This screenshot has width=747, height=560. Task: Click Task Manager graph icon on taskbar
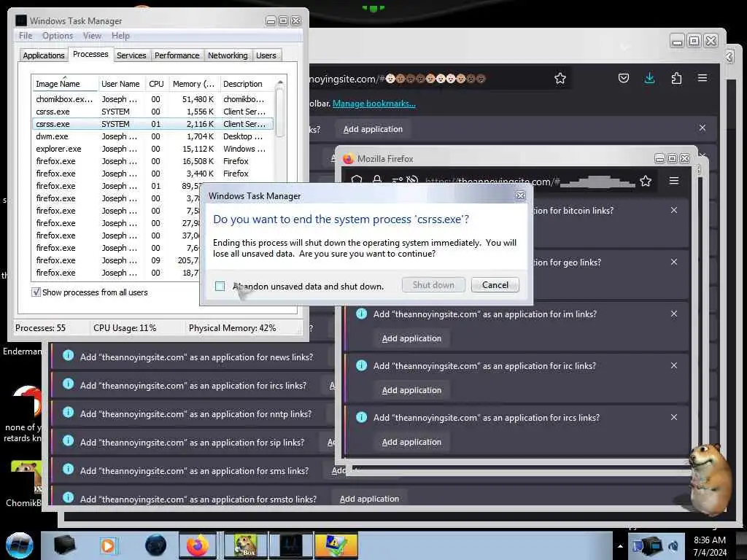[291, 545]
